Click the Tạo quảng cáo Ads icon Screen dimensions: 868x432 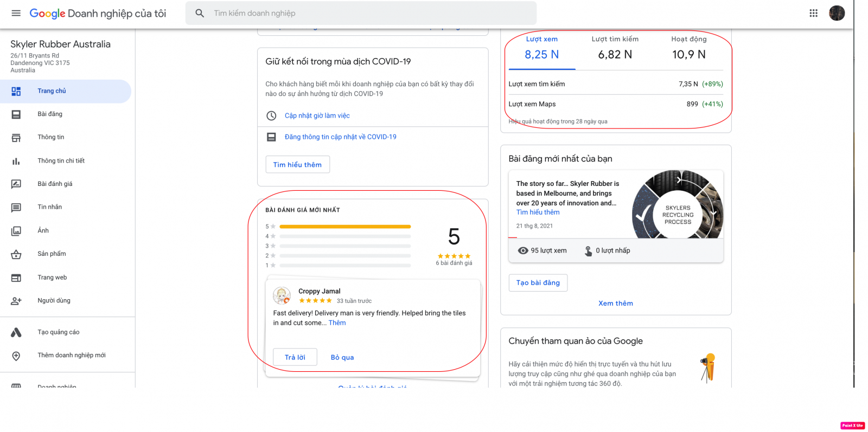click(16, 332)
